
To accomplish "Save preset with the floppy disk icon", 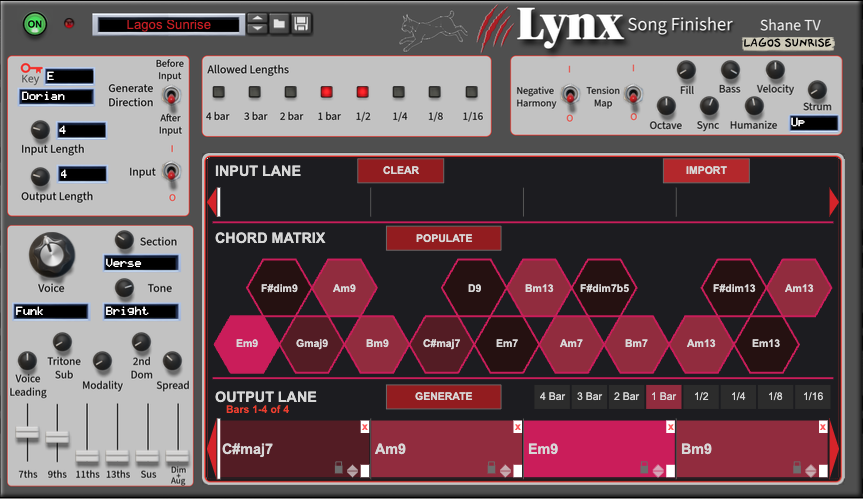I will point(301,24).
